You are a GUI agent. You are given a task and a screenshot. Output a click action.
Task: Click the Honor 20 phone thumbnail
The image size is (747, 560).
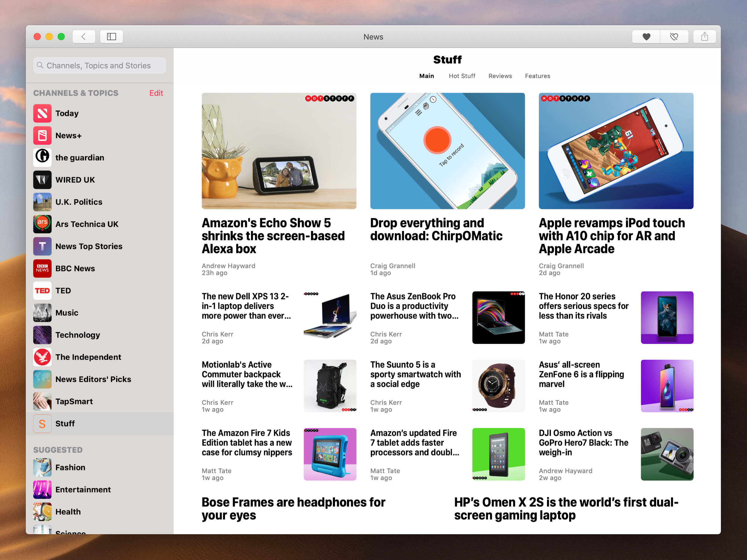[x=667, y=318]
